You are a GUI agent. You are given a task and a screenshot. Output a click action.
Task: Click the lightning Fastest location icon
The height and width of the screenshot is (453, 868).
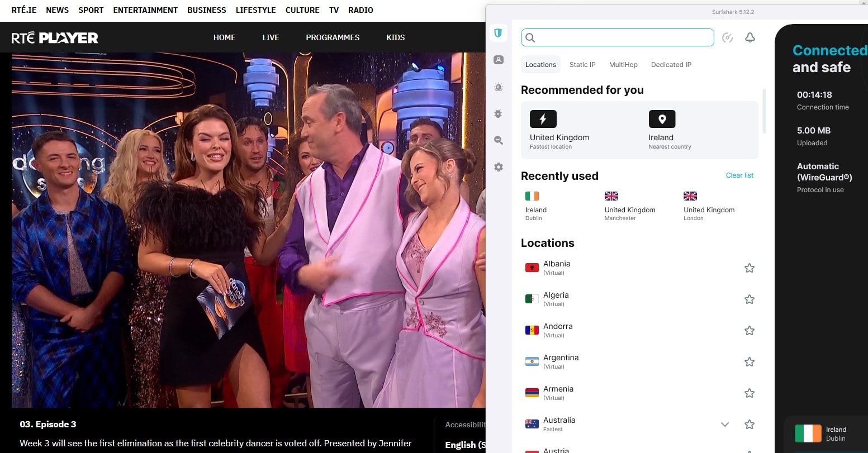543,119
